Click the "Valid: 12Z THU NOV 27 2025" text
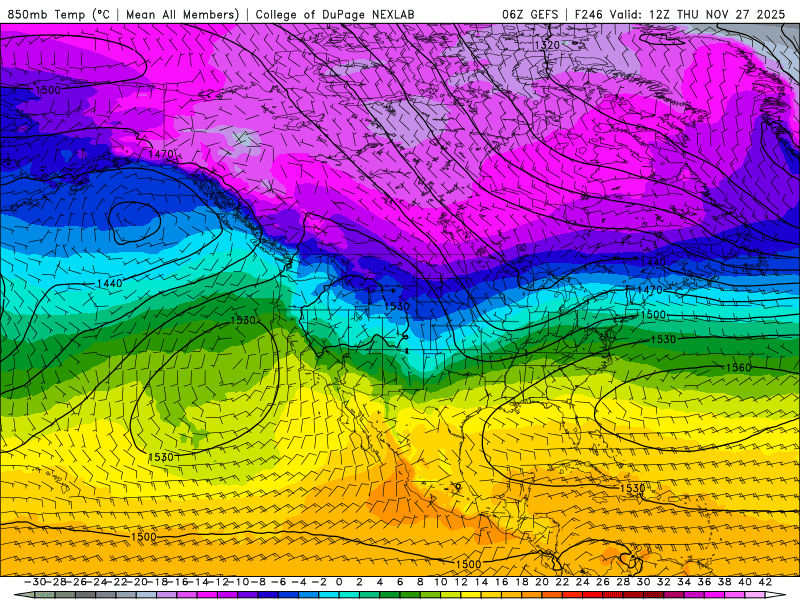This screenshot has height=600, width=800. 698,15
